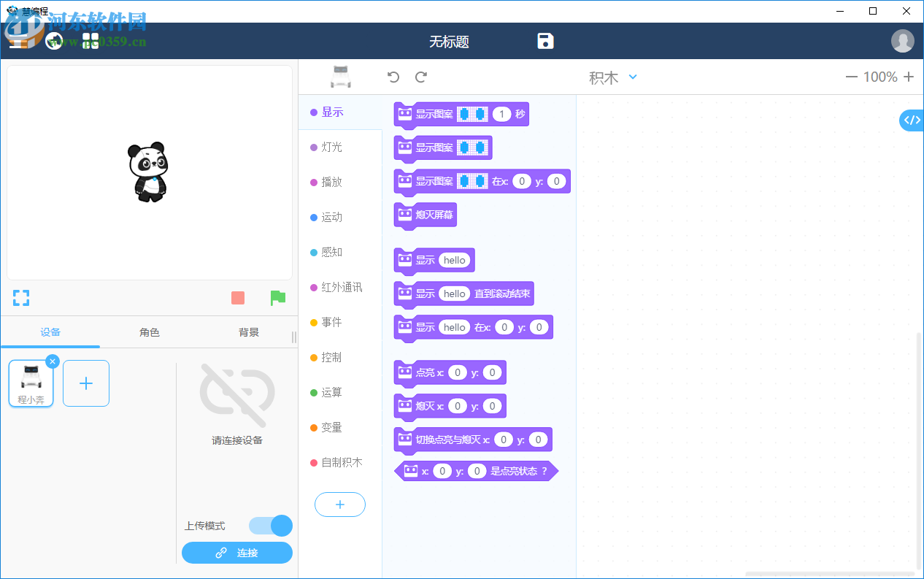Open the user profile avatar

coord(902,41)
